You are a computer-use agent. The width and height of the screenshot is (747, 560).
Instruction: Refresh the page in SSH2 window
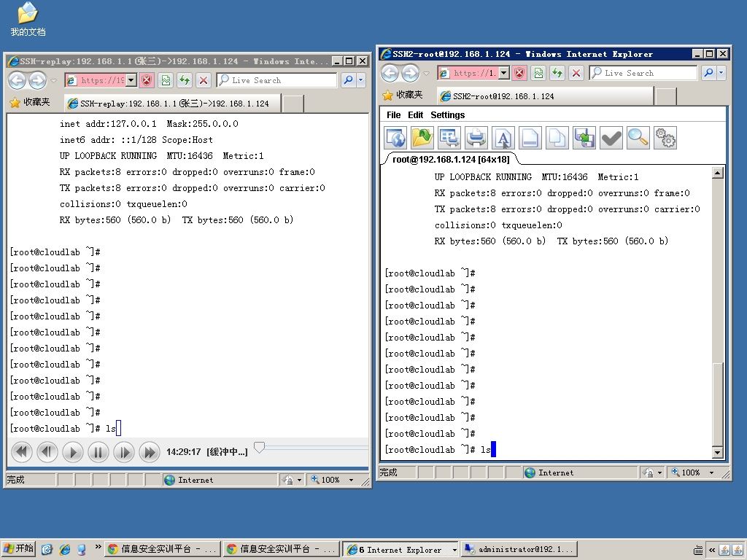pyautogui.click(x=557, y=74)
